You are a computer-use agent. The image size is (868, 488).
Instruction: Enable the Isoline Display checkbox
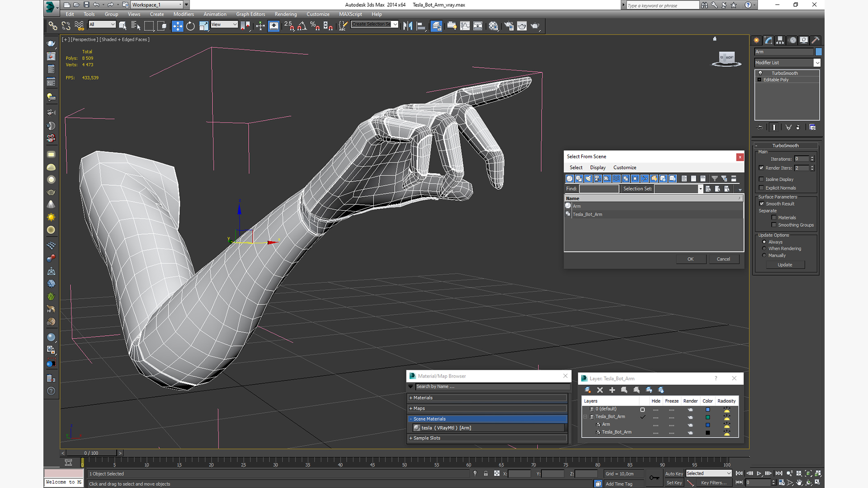click(x=762, y=179)
